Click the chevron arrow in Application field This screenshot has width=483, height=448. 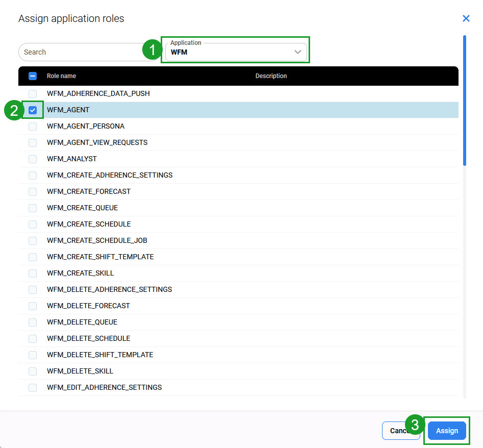pyautogui.click(x=298, y=52)
